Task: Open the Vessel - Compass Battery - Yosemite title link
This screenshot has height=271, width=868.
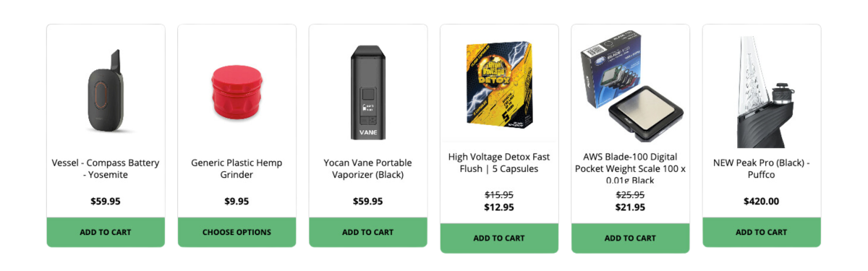Action: point(106,169)
